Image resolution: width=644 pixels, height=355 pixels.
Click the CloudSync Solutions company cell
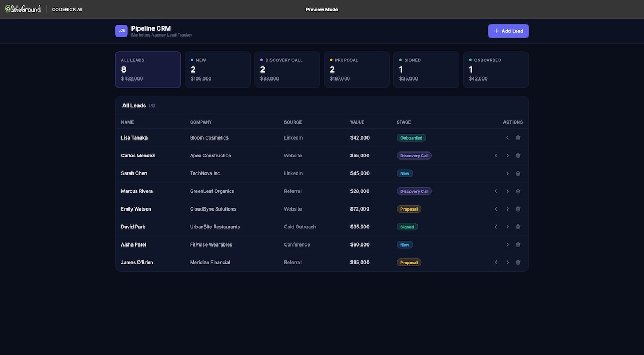coord(213,209)
